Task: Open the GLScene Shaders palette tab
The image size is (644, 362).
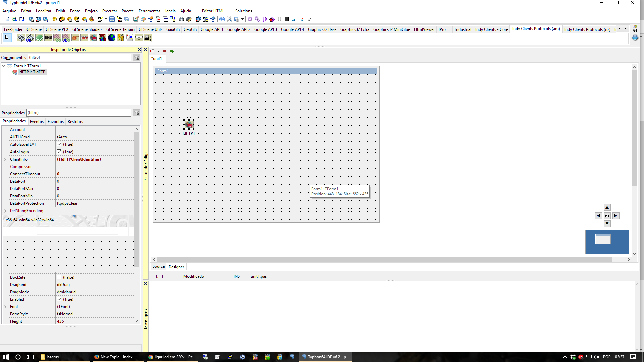Action: [87, 29]
